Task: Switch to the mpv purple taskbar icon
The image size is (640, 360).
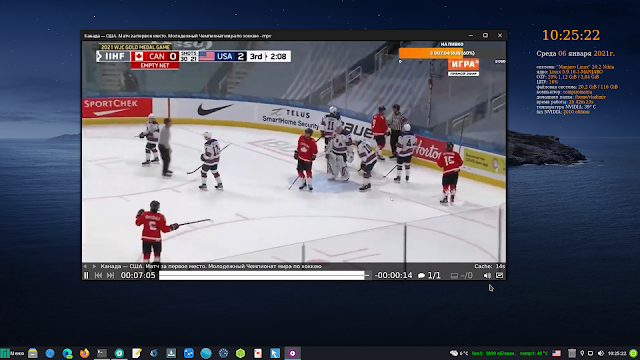Action: pyautogui.click(x=292, y=353)
